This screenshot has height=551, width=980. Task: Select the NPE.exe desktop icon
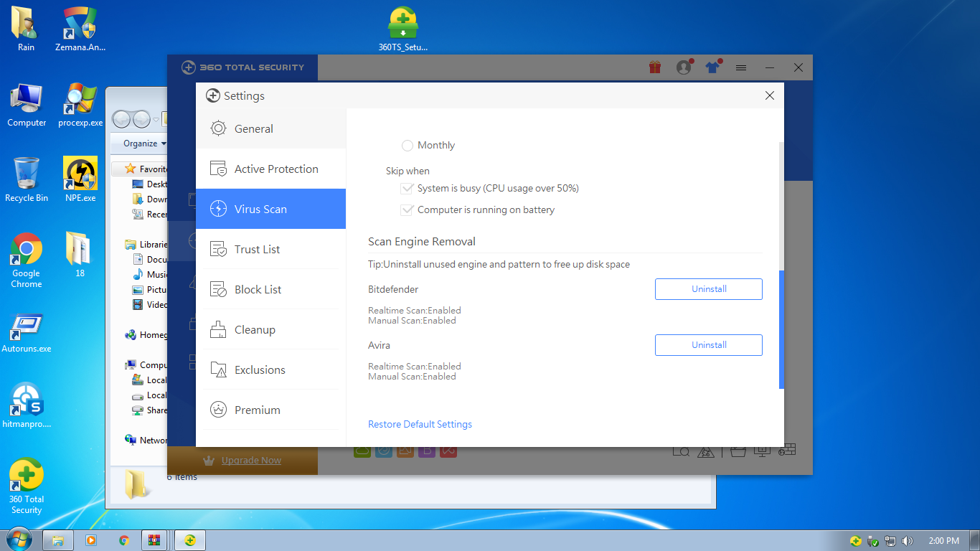80,180
